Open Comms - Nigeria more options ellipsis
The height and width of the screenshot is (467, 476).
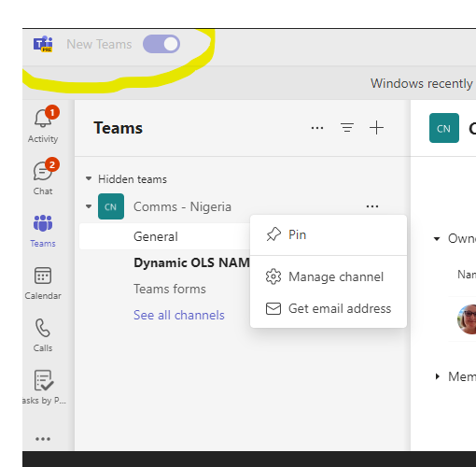coord(372,206)
